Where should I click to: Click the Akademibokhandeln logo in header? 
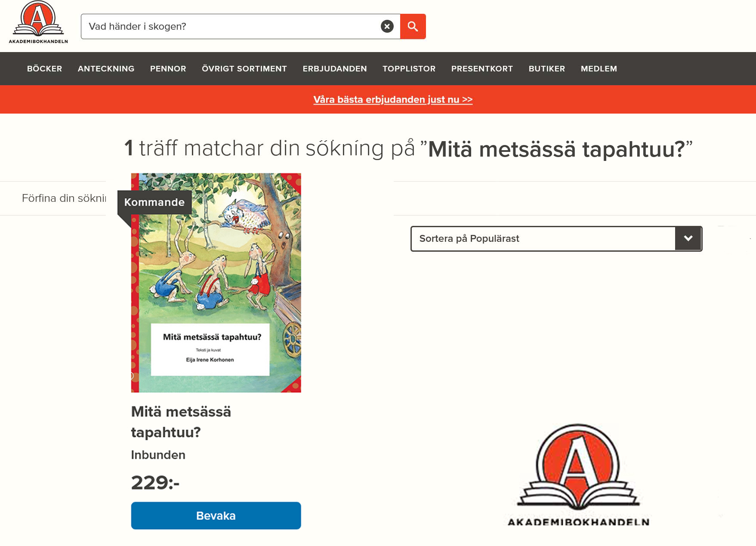click(x=38, y=22)
